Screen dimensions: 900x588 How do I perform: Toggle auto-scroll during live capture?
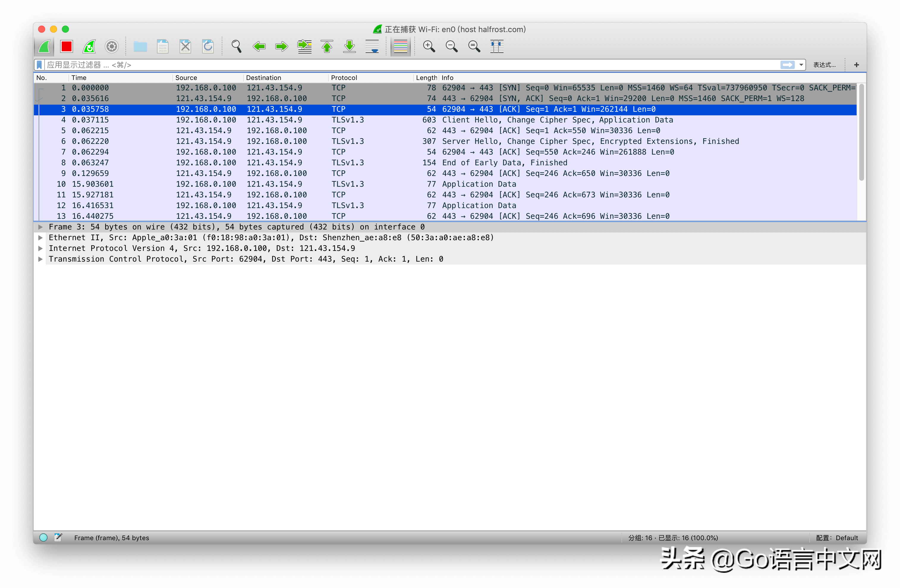372,46
